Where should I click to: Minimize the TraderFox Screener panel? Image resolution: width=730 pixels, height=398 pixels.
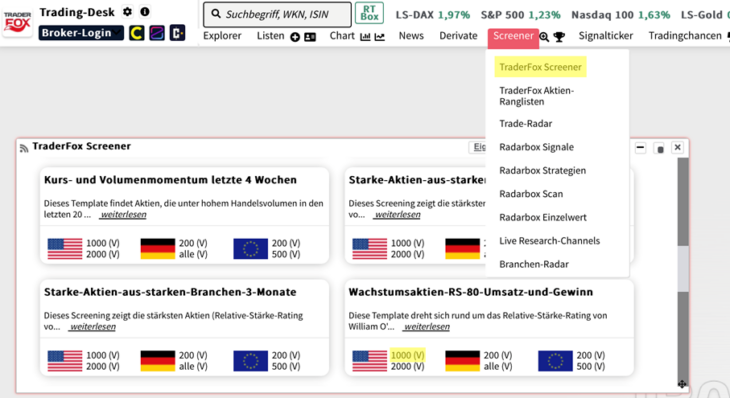(x=641, y=148)
